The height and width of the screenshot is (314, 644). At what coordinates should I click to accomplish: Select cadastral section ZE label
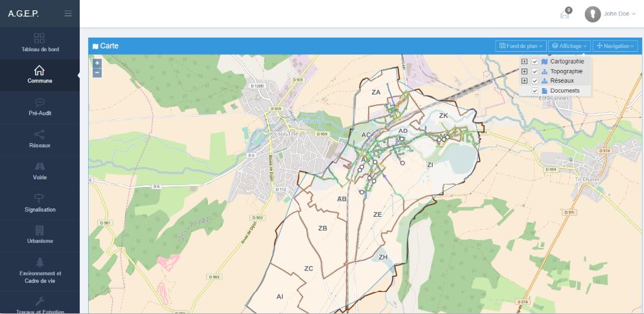pos(378,215)
